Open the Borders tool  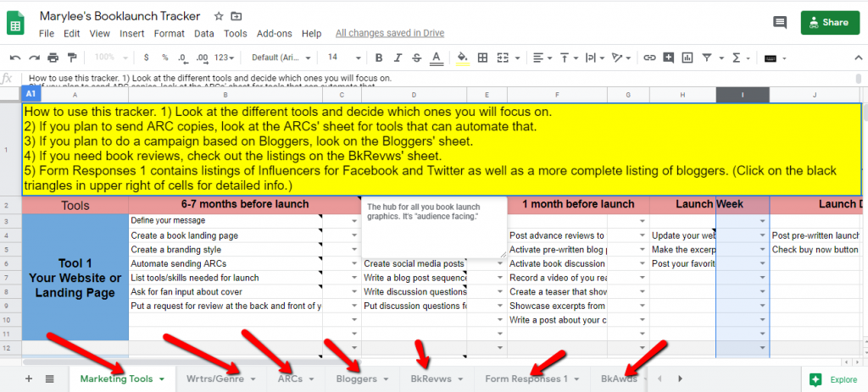pyautogui.click(x=482, y=58)
